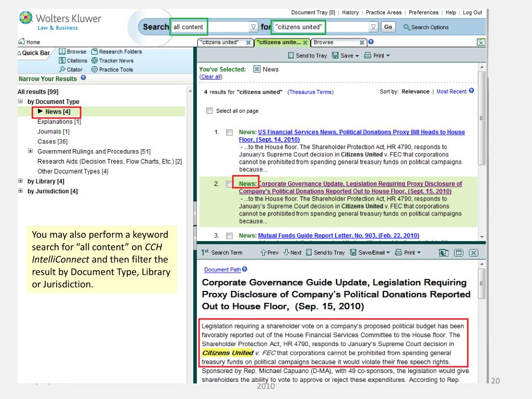Open Thesaurus Terms link

(311, 92)
